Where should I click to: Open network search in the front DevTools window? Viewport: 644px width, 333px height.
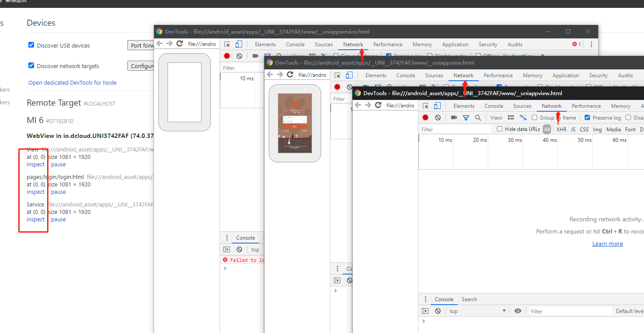coord(478,117)
